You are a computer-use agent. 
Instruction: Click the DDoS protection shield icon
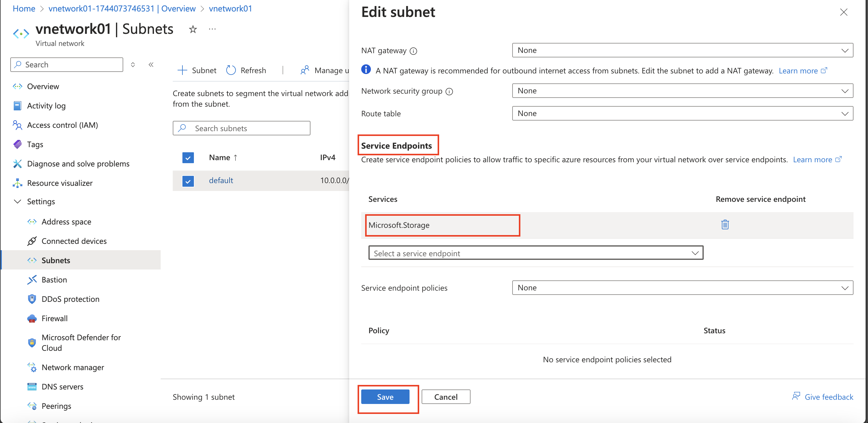(32, 299)
